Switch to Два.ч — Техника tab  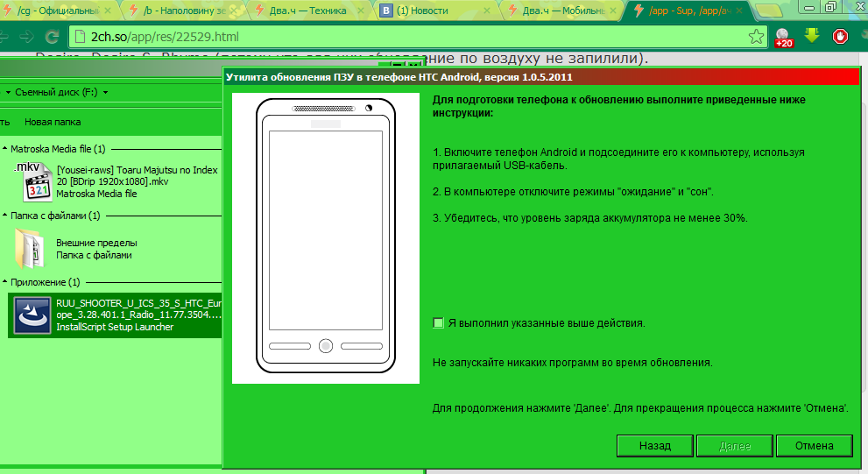tap(307, 10)
